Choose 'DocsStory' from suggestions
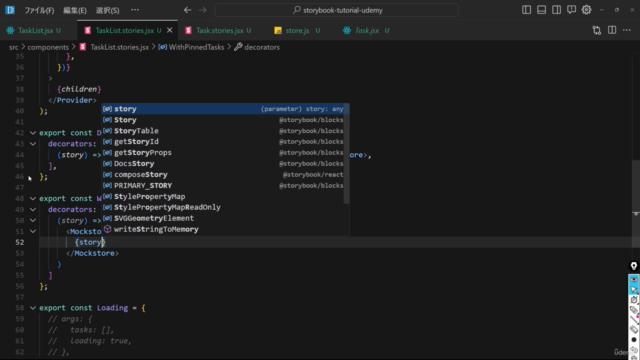Viewport: 640px width, 360px height. point(223,164)
